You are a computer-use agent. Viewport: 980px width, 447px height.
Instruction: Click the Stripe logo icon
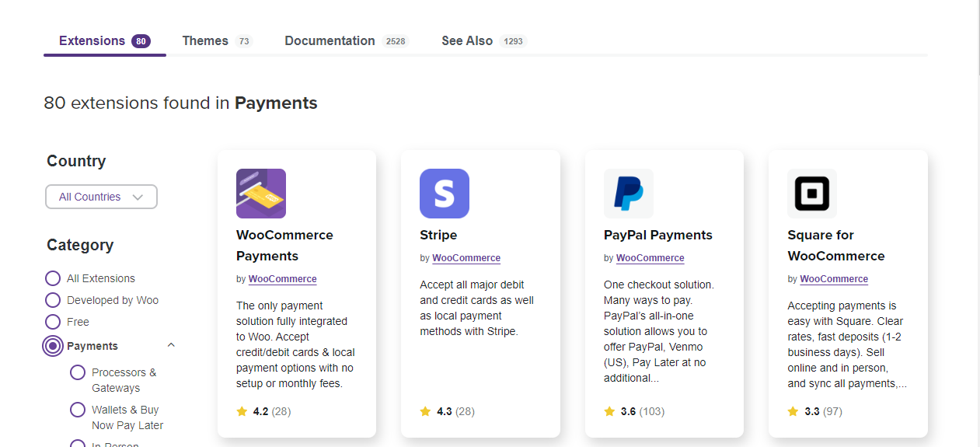tap(444, 194)
